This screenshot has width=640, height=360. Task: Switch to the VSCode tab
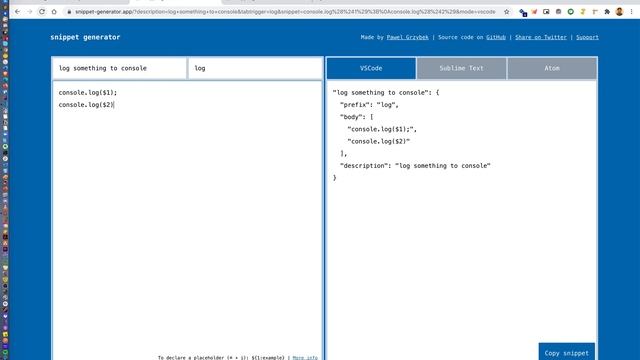pos(371,68)
